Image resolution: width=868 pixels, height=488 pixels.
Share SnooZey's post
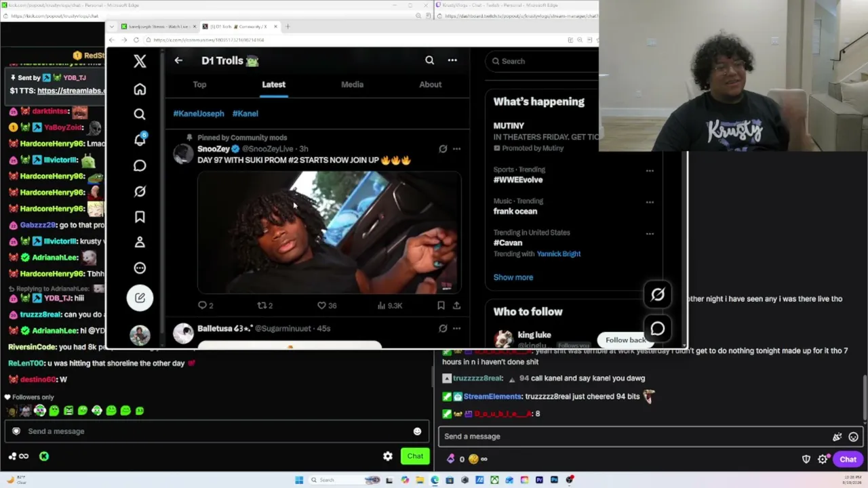(x=456, y=306)
